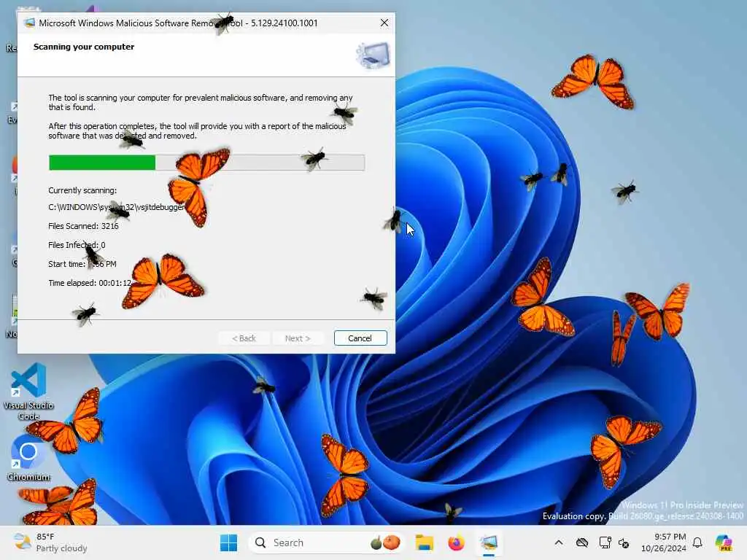Open the Windows Start menu

click(228, 542)
